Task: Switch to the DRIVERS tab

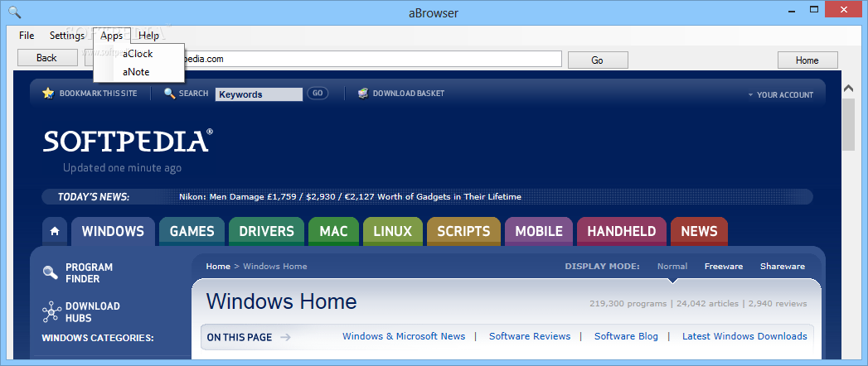Action: click(266, 232)
